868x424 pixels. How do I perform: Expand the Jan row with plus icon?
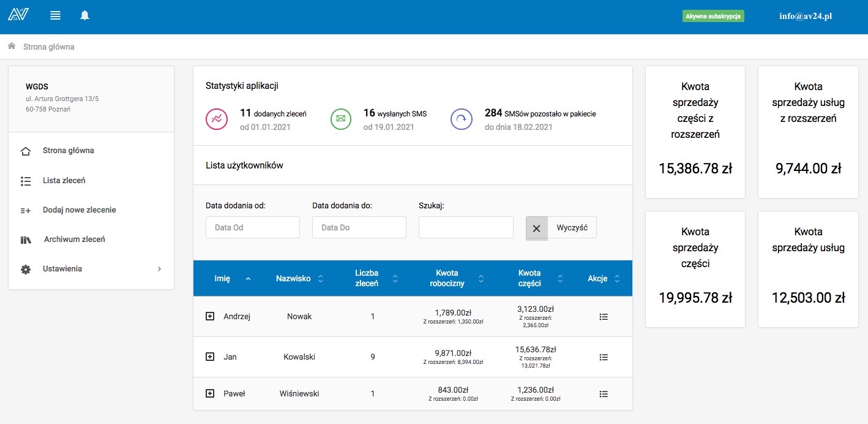[x=210, y=357]
